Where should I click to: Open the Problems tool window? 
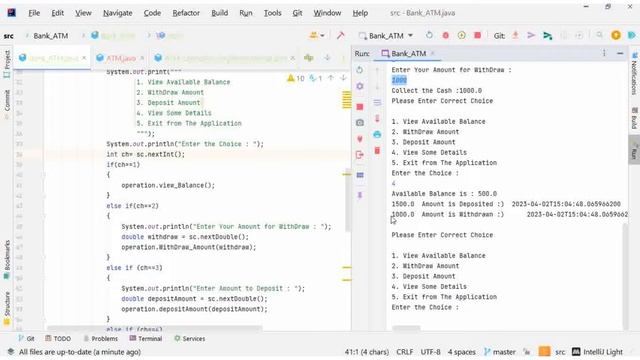click(x=100, y=338)
